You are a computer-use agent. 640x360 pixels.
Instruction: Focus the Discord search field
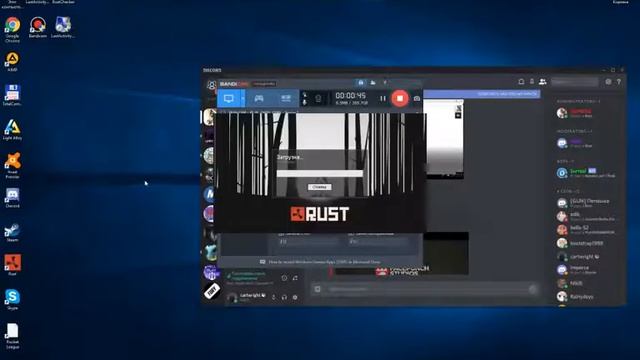coord(575,82)
